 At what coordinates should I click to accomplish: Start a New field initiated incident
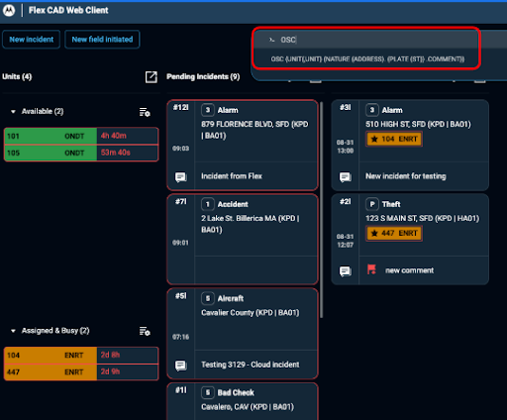102,40
